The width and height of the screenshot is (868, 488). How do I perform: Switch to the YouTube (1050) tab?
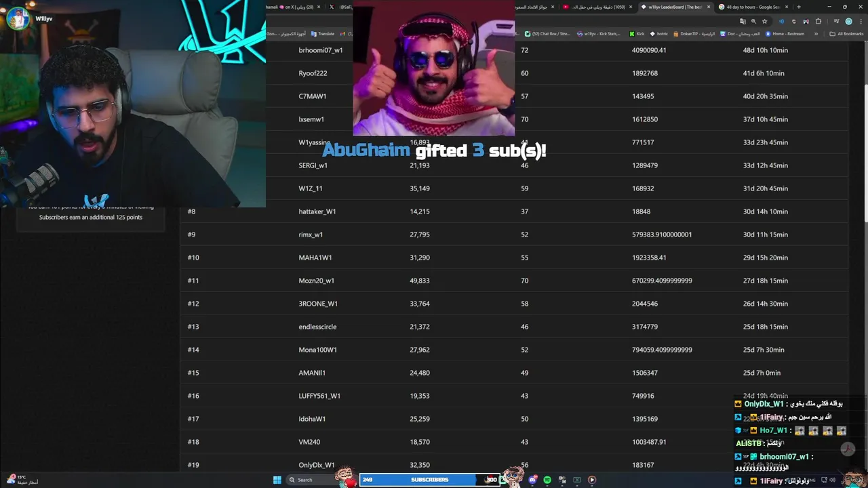(597, 7)
